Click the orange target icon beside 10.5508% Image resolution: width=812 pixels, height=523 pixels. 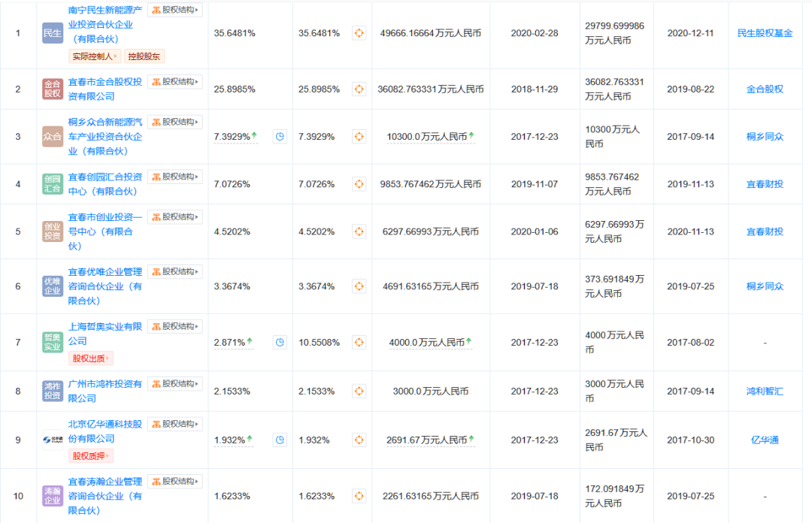(x=359, y=342)
